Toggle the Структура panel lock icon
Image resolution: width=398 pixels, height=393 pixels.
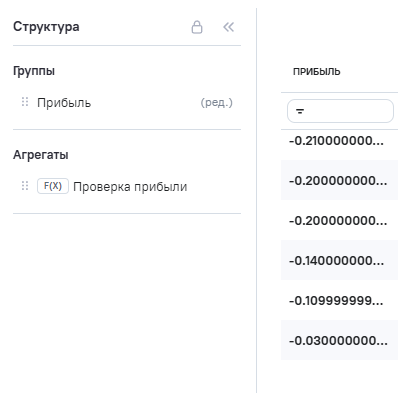click(197, 27)
